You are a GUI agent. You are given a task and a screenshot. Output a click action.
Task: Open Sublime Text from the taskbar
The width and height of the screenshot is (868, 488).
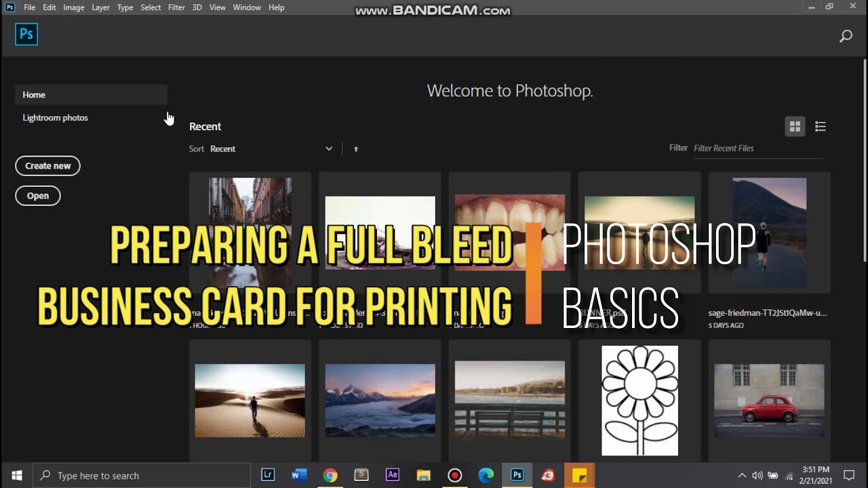(361, 476)
